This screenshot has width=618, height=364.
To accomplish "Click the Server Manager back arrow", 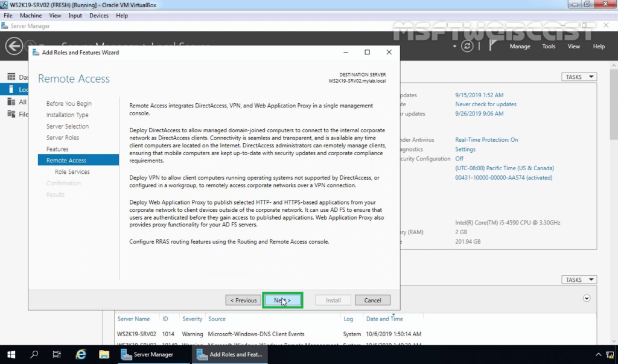I will point(14,46).
